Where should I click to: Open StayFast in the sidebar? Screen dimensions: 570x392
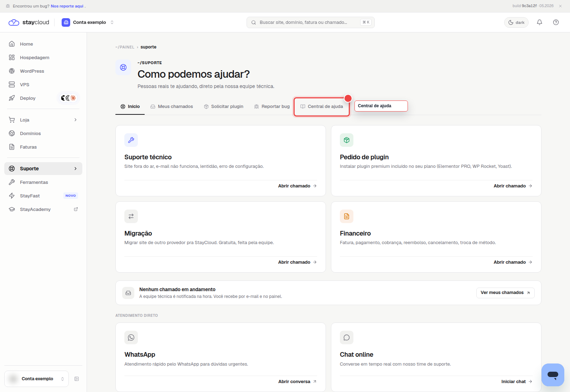coord(43,196)
